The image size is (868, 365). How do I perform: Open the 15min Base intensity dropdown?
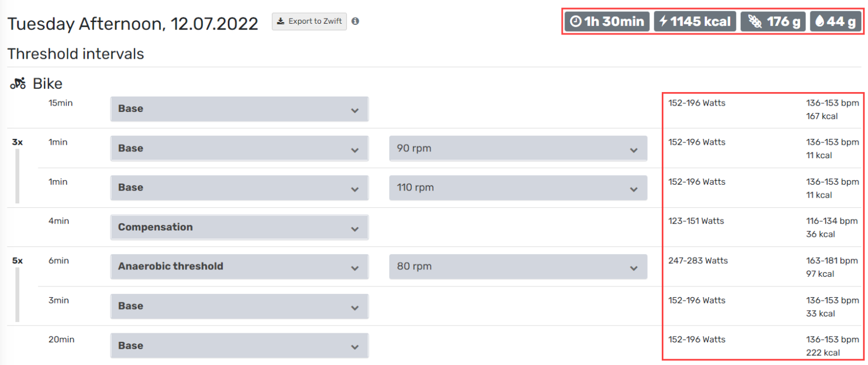tap(240, 109)
